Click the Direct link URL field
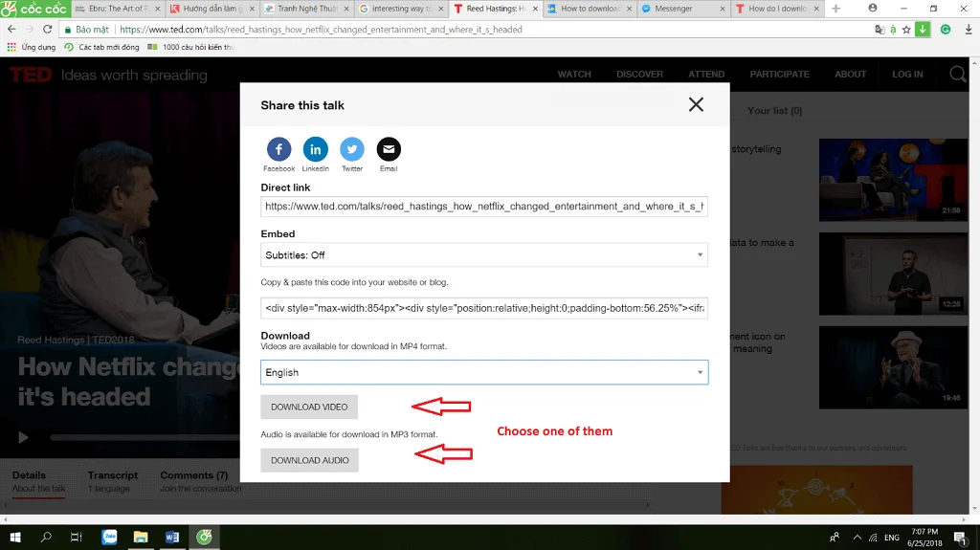The image size is (980, 550). click(483, 207)
